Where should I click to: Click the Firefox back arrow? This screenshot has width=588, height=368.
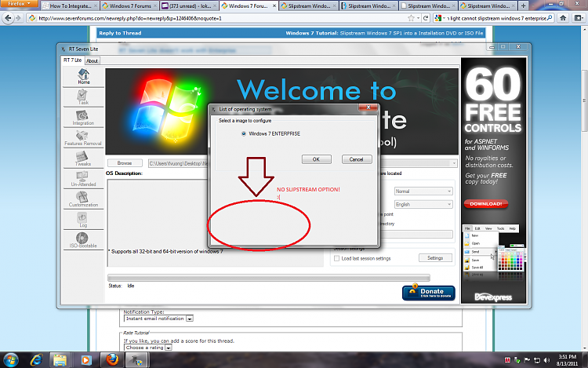click(x=9, y=18)
